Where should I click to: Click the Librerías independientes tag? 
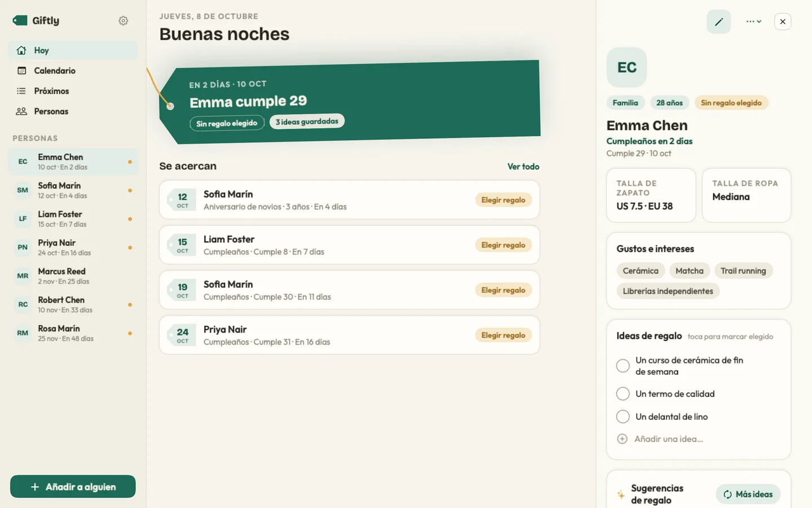coord(668,291)
